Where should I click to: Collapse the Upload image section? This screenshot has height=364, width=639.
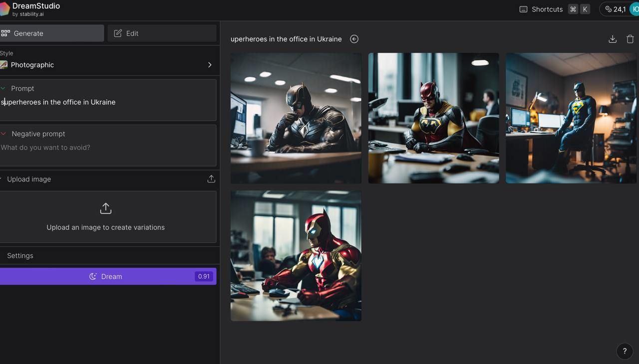2,179
